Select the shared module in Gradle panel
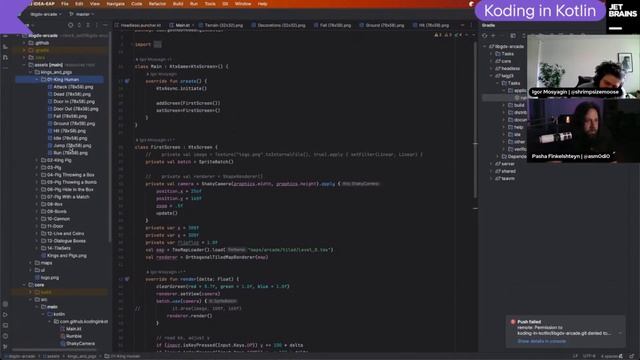 [x=505, y=171]
